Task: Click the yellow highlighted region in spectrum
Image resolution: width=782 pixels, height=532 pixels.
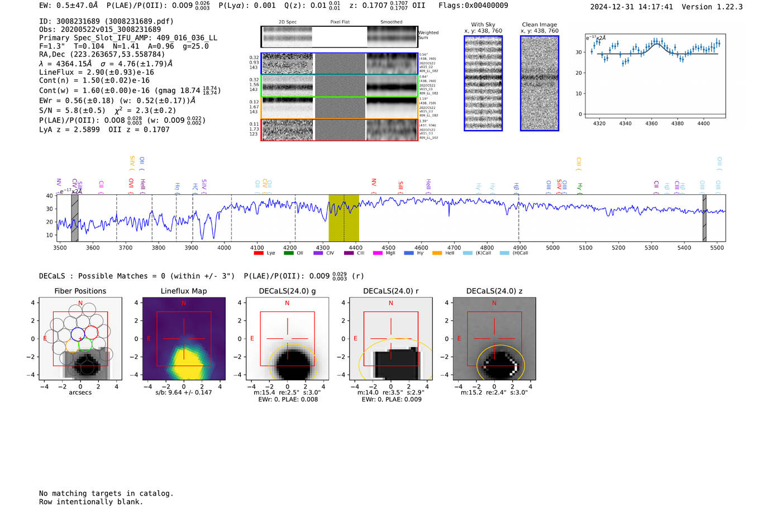Action: tap(344, 218)
